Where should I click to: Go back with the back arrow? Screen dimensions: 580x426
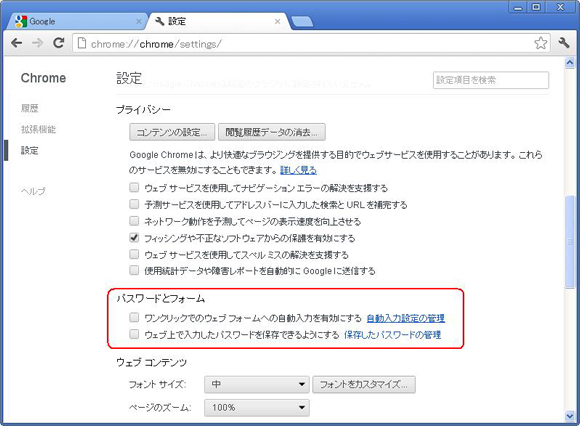(x=16, y=43)
